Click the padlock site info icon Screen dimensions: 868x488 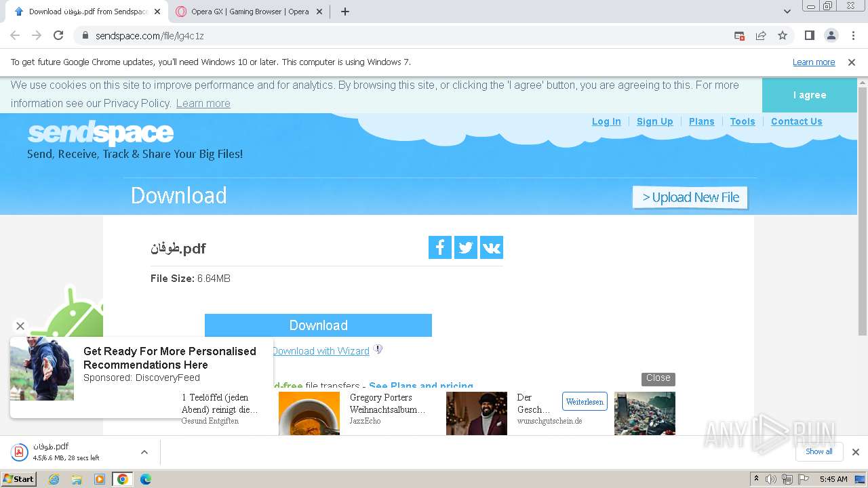pyautogui.click(x=85, y=35)
